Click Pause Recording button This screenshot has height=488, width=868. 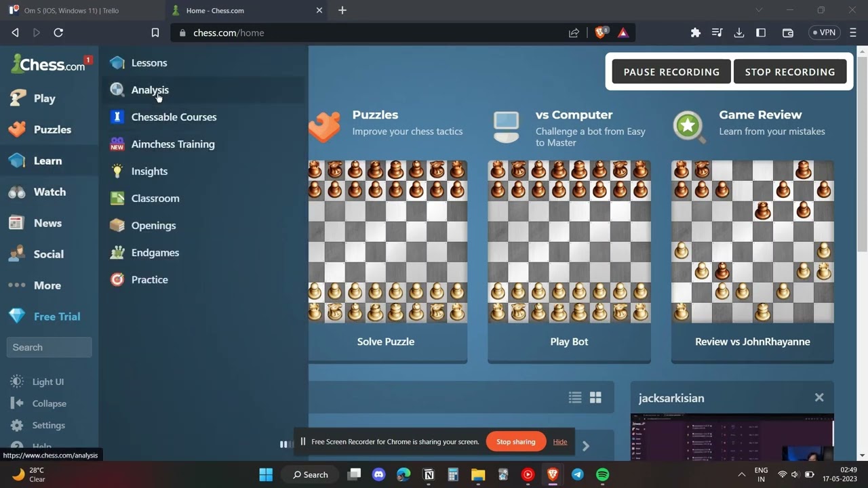671,72
